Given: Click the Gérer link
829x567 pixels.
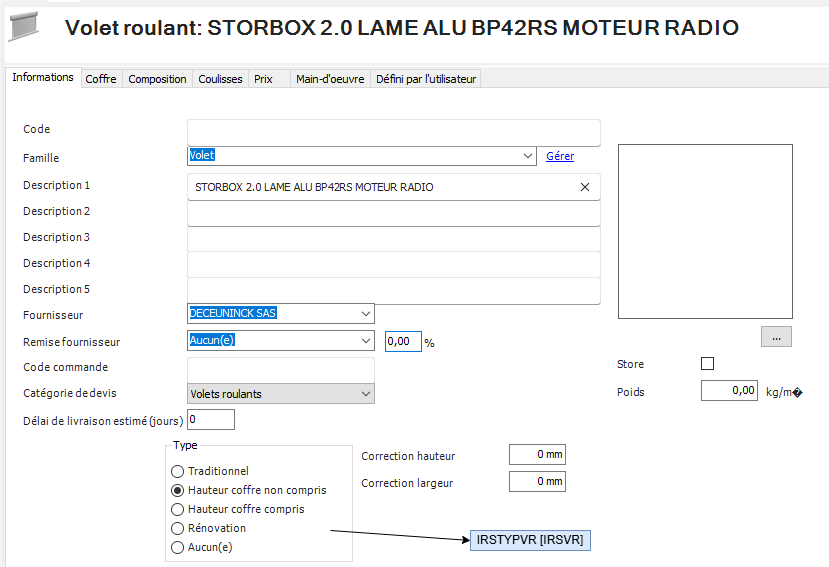Looking at the screenshot, I should [x=559, y=156].
